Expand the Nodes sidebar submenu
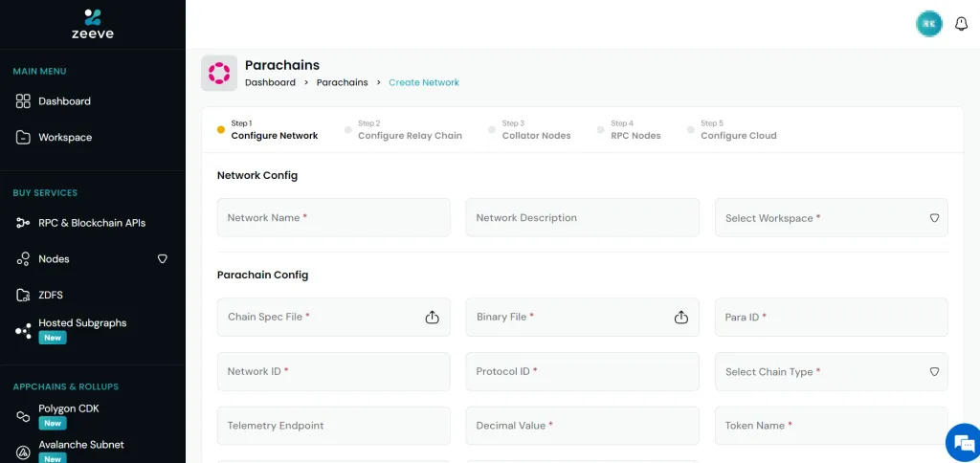This screenshot has height=463, width=980. (x=162, y=259)
